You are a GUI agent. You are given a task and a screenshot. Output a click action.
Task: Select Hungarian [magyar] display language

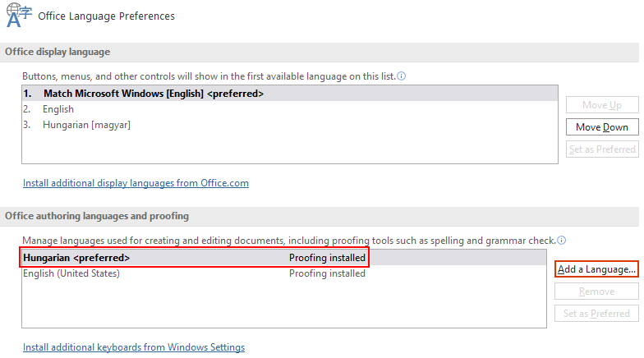tap(86, 125)
